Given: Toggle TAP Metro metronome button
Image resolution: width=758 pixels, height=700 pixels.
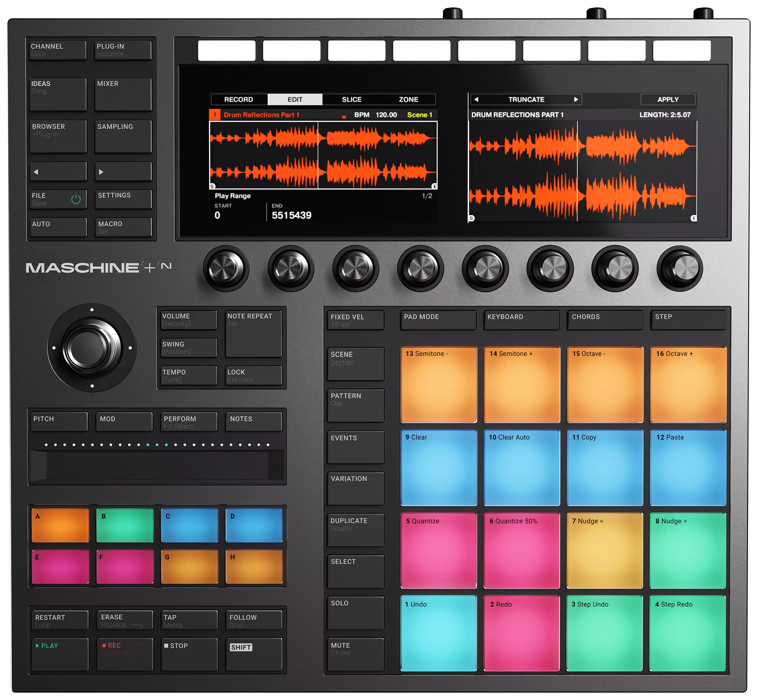Looking at the screenshot, I should pyautogui.click(x=189, y=620).
